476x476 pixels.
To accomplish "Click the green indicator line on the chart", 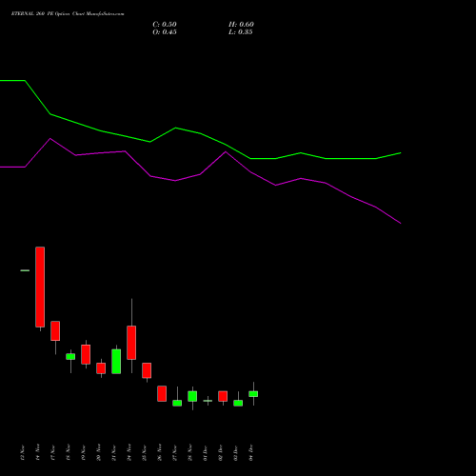I will click(x=200, y=133).
